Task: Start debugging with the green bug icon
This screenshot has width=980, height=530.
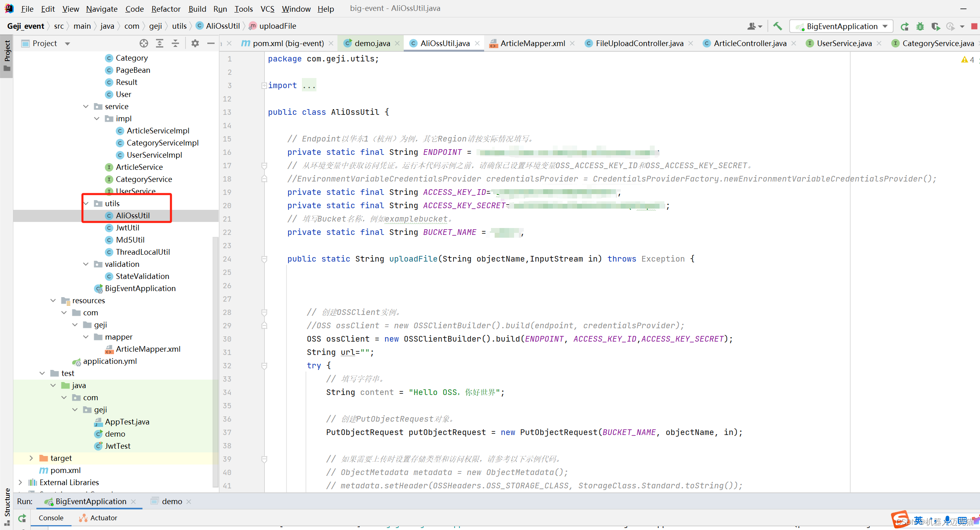Action: click(920, 26)
